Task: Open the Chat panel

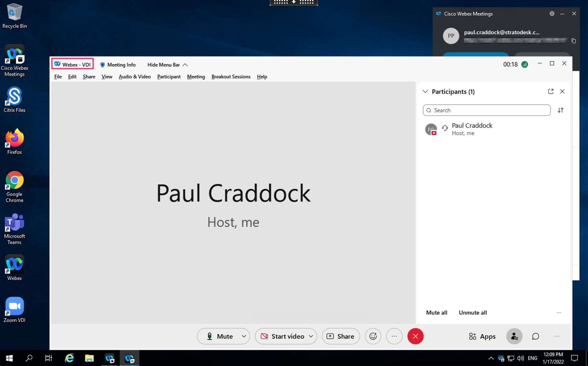Action: (x=535, y=336)
